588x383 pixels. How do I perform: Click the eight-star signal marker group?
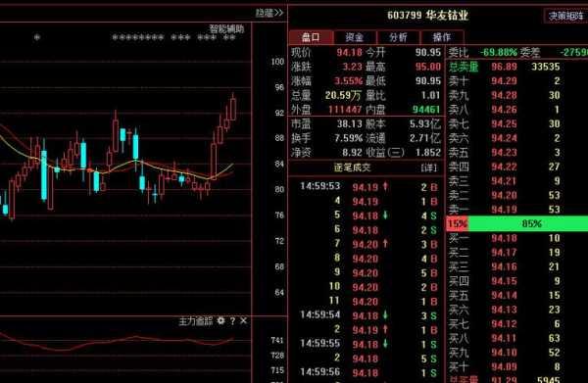pos(138,37)
